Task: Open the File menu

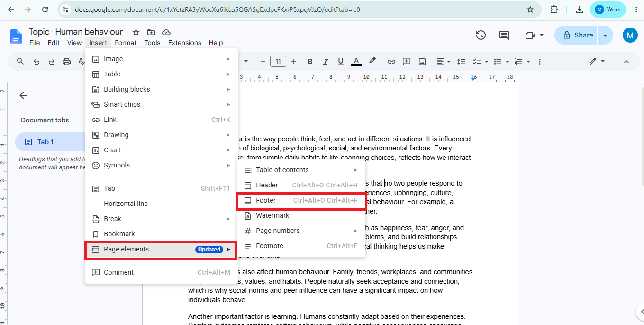Action: 35,43
